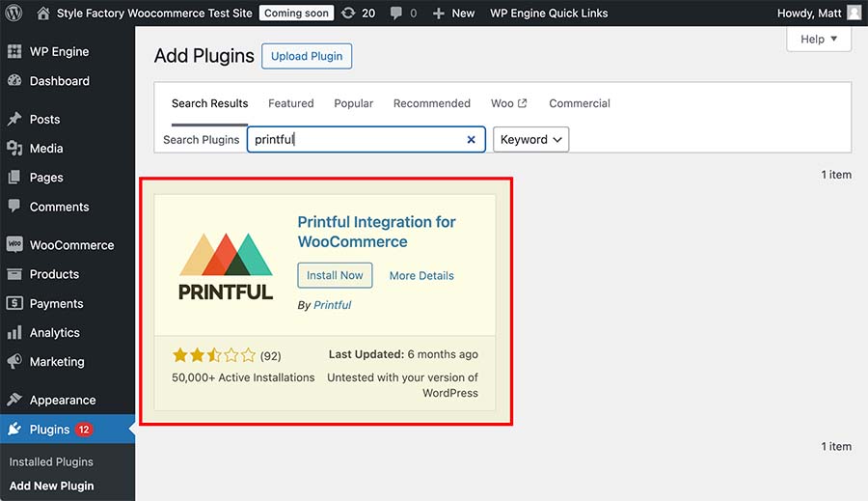Click Install Now for Printful
868x501 pixels.
click(335, 275)
